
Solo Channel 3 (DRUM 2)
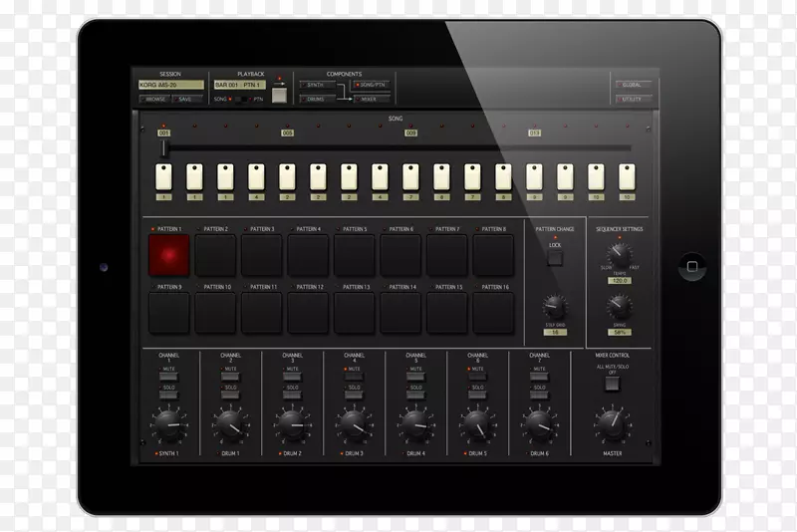[292, 395]
